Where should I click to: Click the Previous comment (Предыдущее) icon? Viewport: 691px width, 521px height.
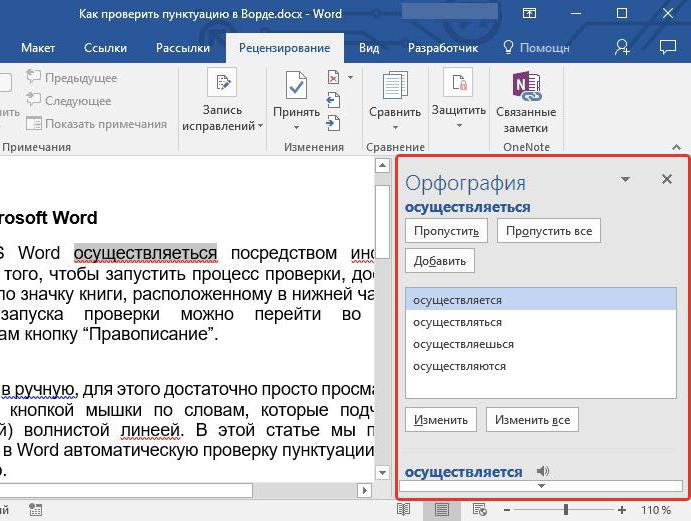coord(33,77)
